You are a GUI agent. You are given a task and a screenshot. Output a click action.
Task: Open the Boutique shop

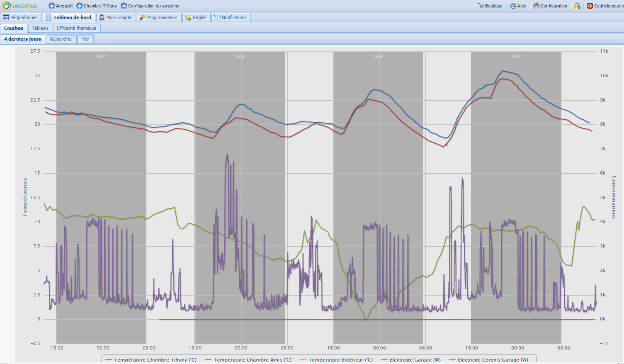click(x=494, y=6)
